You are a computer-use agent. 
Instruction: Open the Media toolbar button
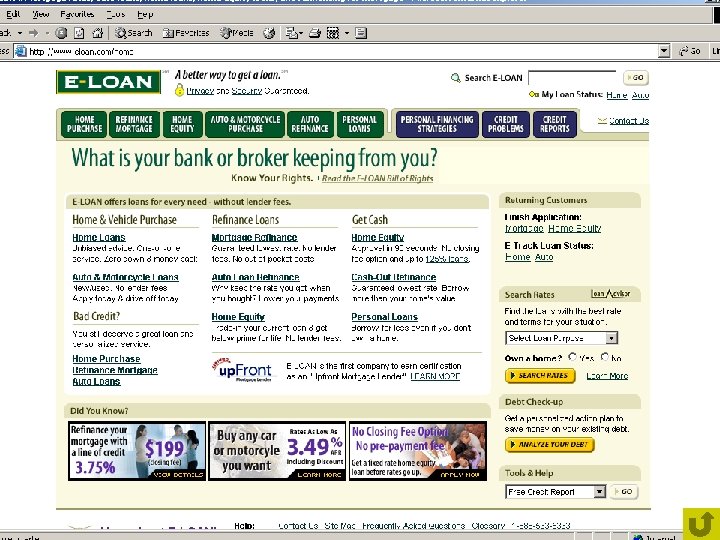click(237, 33)
